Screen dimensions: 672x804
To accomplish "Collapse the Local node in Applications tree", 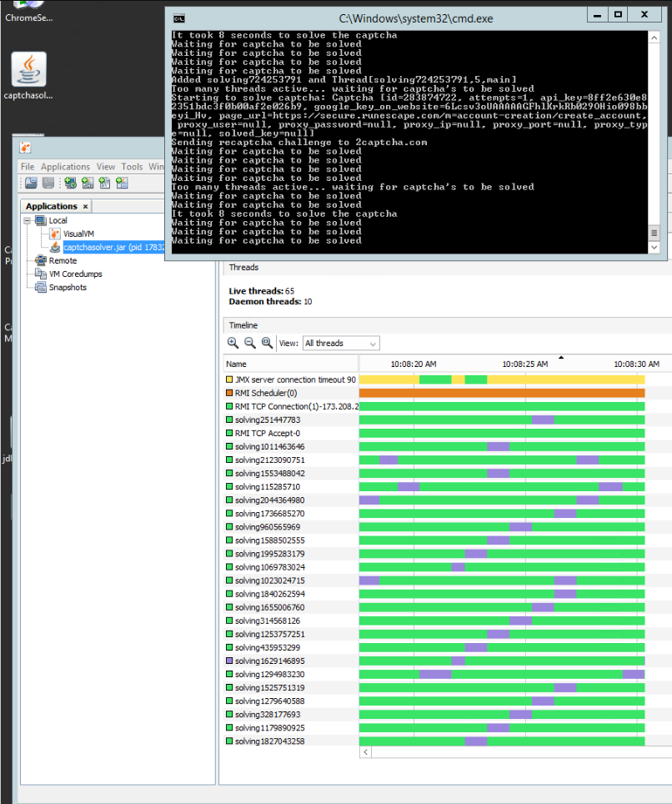I will pos(28,220).
